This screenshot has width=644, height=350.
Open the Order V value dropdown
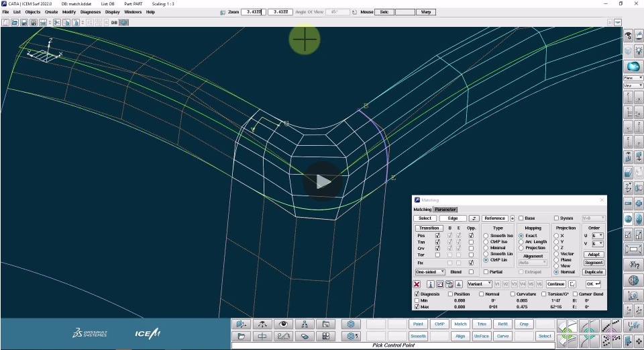click(597, 243)
